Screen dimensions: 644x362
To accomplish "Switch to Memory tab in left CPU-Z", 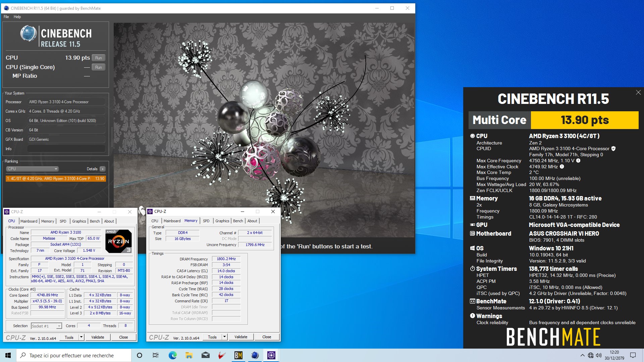I will click(48, 221).
